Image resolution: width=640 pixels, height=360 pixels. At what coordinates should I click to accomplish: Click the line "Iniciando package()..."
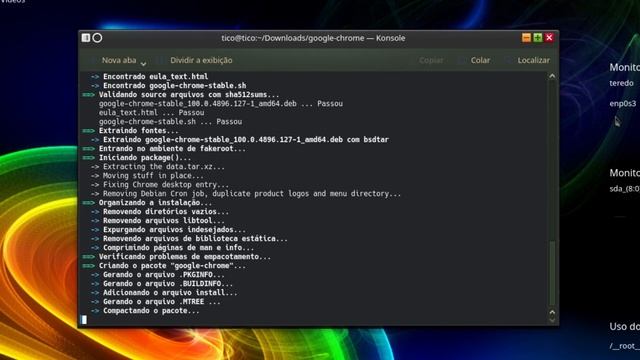[x=145, y=158]
